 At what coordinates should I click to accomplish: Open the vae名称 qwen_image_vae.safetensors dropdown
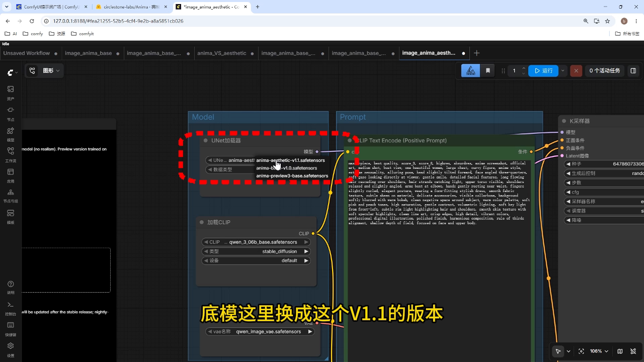click(260, 332)
